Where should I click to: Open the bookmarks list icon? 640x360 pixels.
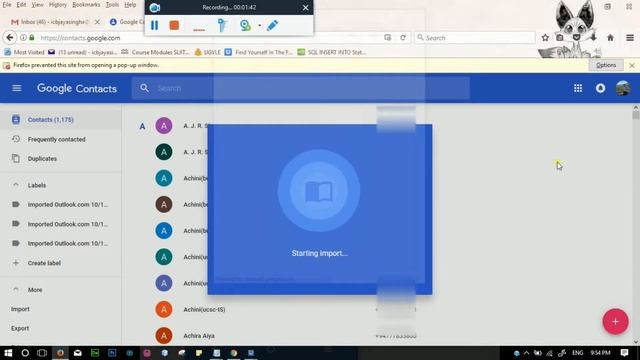coord(560,38)
